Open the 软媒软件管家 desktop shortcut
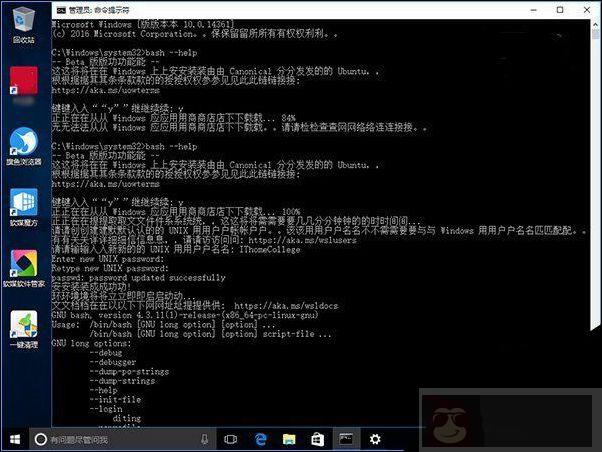Screen dimensions: 602x452 pos(24,268)
